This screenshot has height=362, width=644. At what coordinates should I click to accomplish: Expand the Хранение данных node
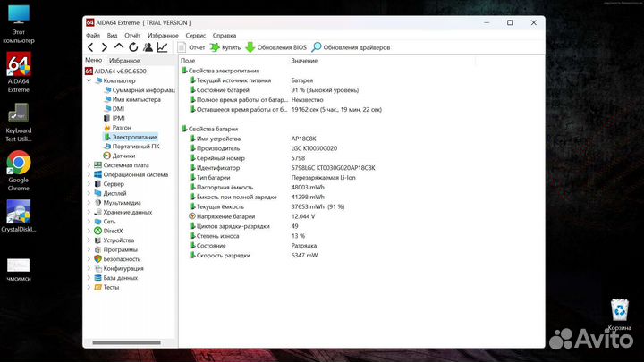89,212
